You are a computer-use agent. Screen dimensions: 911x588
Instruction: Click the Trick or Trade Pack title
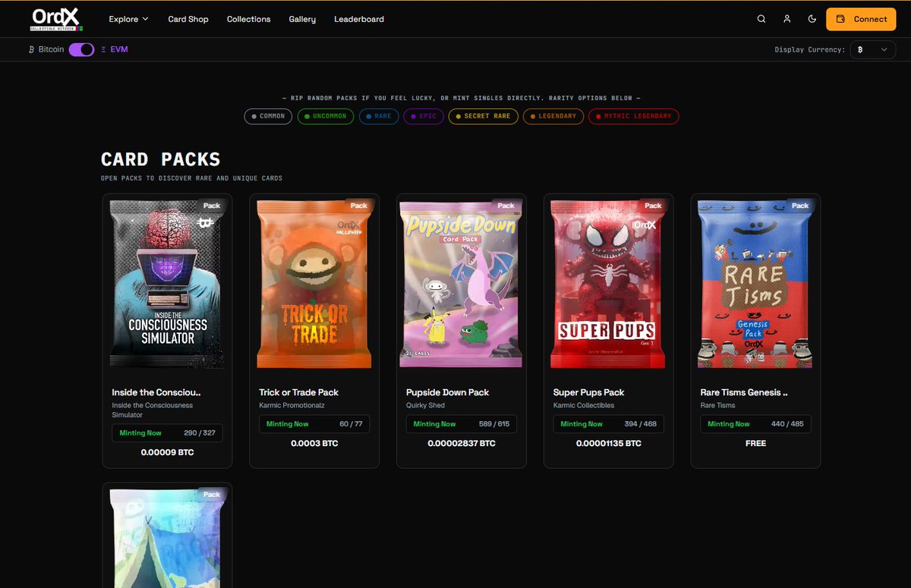click(298, 392)
